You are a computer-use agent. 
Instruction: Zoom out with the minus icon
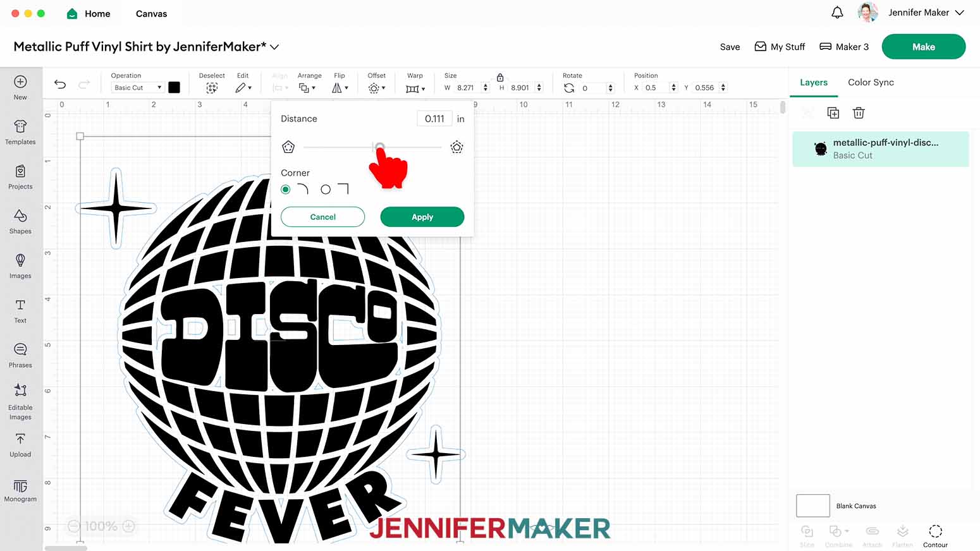click(73, 526)
